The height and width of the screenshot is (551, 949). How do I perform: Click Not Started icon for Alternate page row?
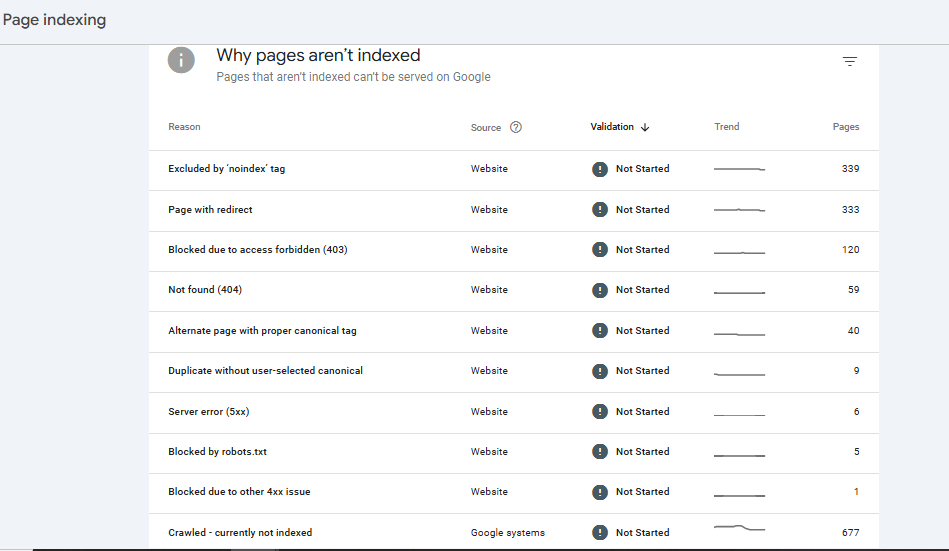tap(600, 331)
